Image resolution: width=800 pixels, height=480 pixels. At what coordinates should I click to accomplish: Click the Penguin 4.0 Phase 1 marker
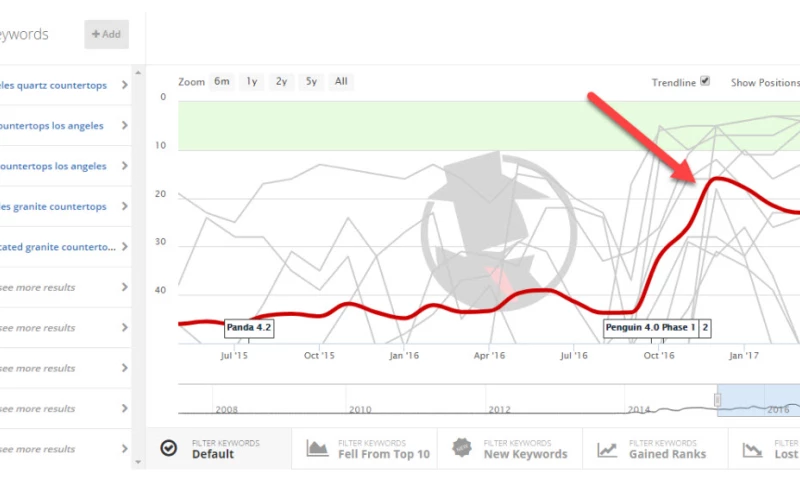coord(651,327)
